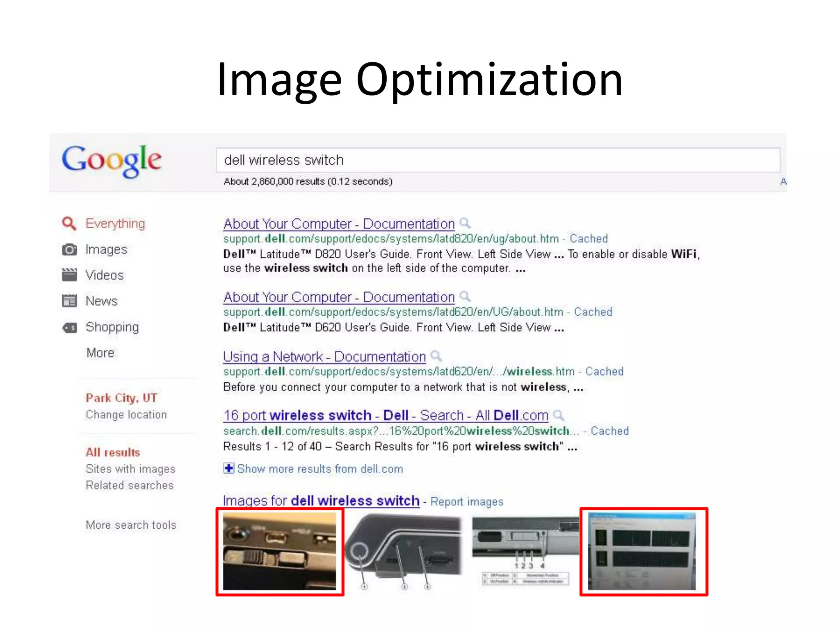Open second About Your Computer result for D620

(339, 297)
